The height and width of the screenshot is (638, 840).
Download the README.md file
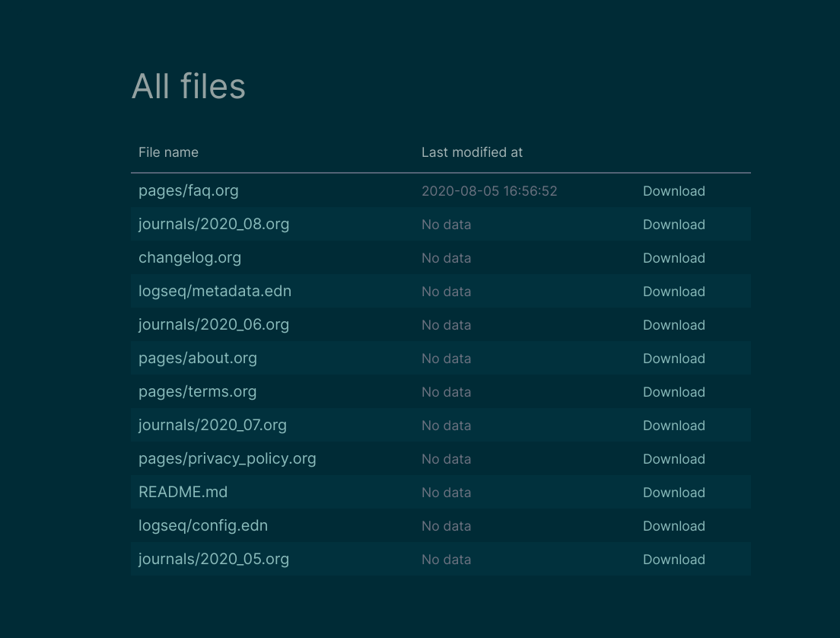click(x=673, y=493)
